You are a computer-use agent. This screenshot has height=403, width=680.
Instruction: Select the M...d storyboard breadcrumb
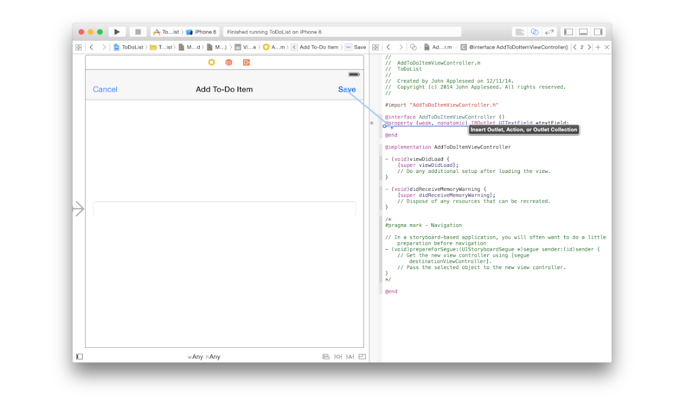(x=190, y=47)
